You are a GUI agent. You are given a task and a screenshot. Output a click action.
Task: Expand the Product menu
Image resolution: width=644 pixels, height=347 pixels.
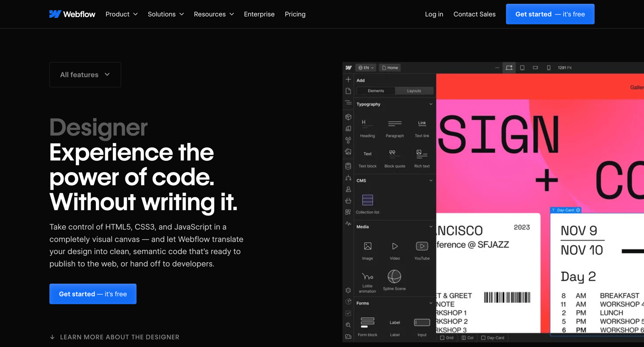coord(121,14)
